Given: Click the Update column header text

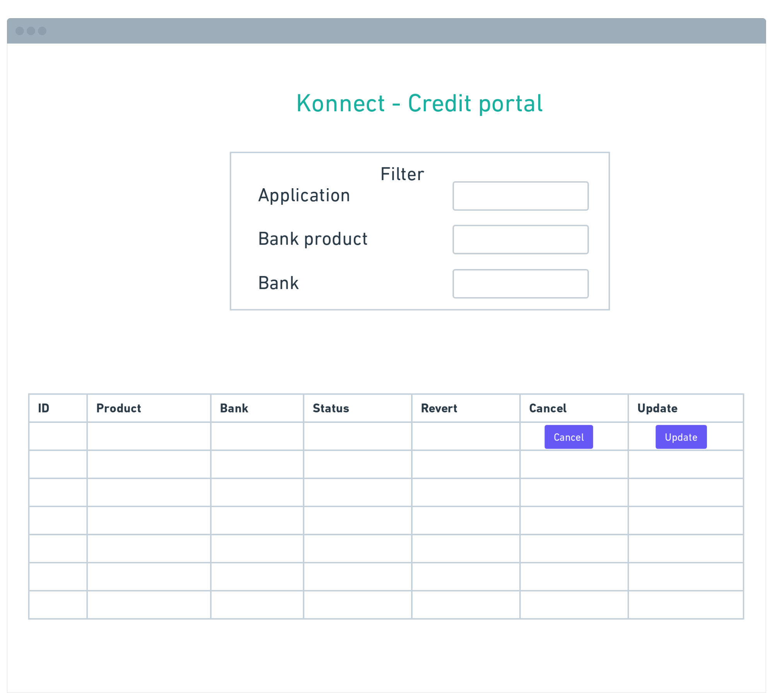Looking at the screenshot, I should 657,408.
